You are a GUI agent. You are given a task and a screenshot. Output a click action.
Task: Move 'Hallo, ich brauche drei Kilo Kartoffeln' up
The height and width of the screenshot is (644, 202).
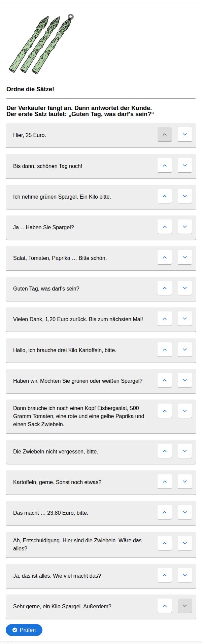pos(165,349)
